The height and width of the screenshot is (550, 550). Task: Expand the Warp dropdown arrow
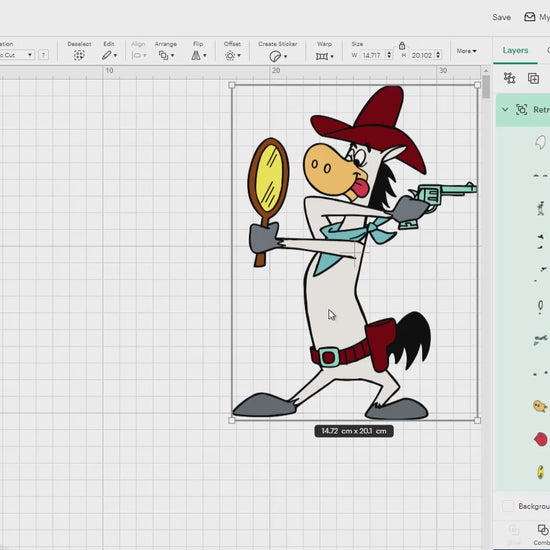[x=332, y=56]
